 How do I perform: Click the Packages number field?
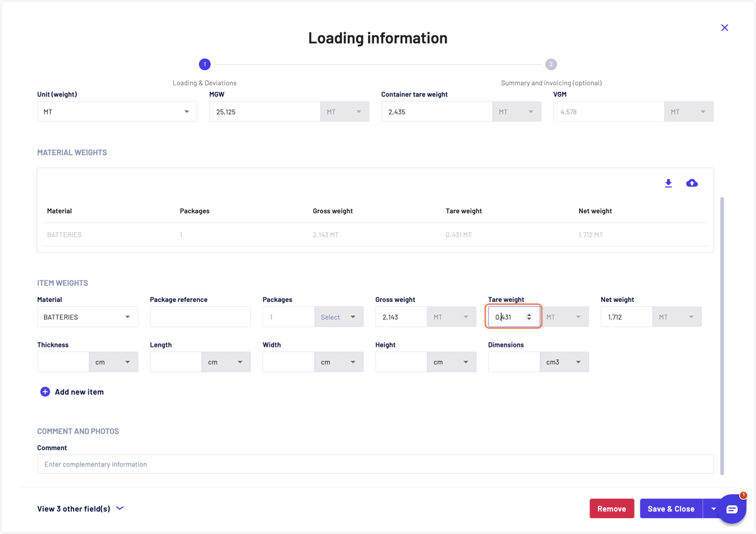point(289,317)
